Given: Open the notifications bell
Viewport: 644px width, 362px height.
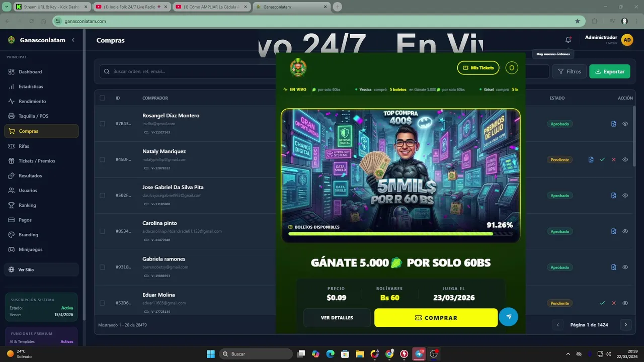Looking at the screenshot, I should [568, 40].
